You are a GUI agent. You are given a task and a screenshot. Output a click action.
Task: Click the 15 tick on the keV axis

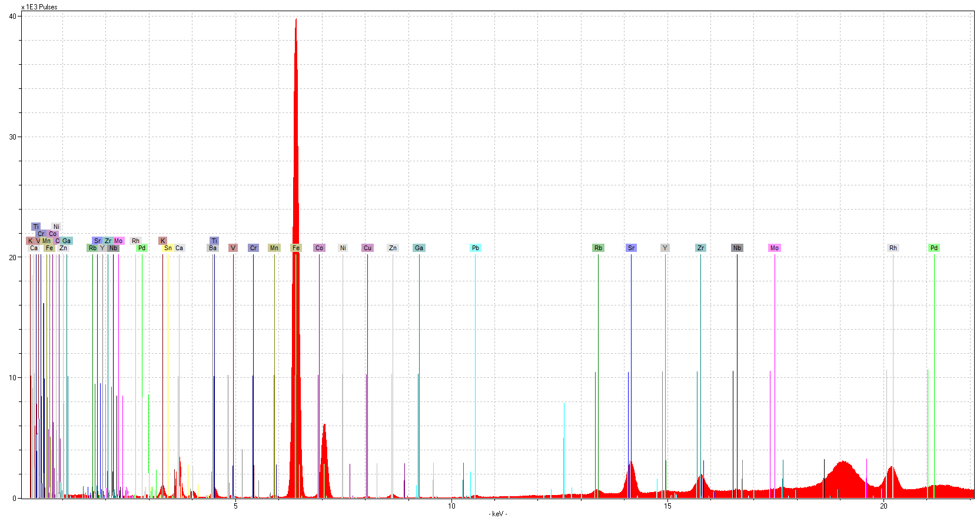(667, 506)
